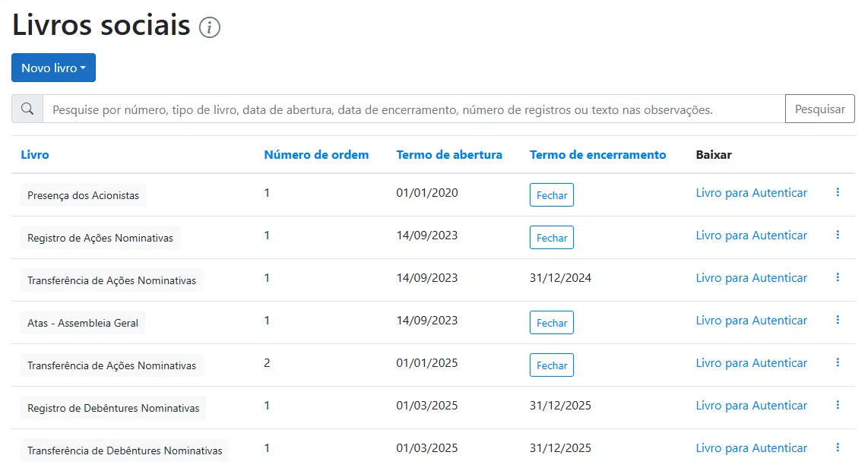Open kebab menu for Transferência de Ações Nominativas book 2
Screen dimensions: 868x471
point(838,362)
